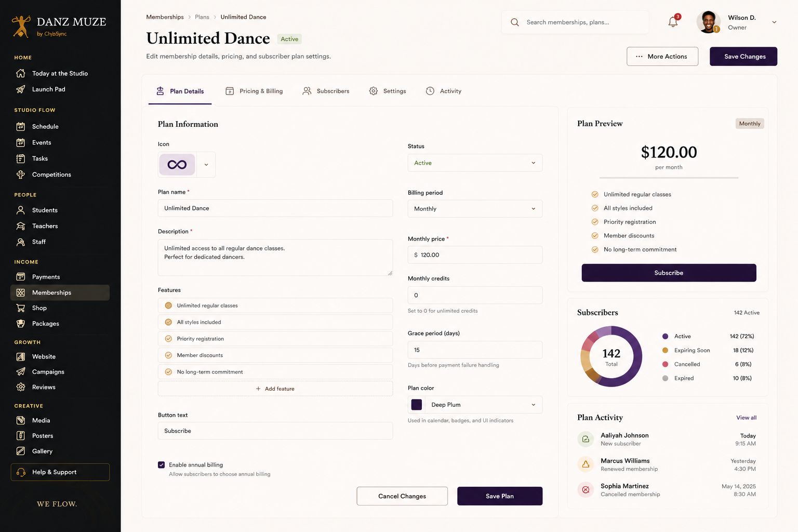Click the Posters sidebar icon

tap(21, 436)
